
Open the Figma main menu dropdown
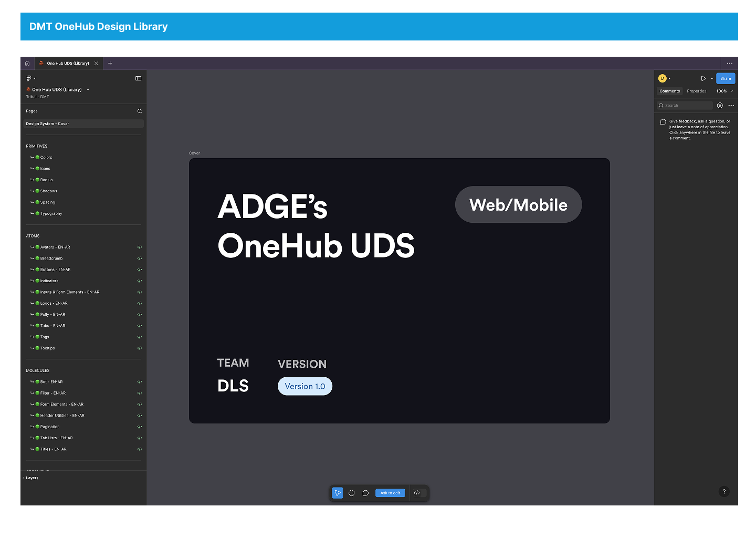click(30, 78)
